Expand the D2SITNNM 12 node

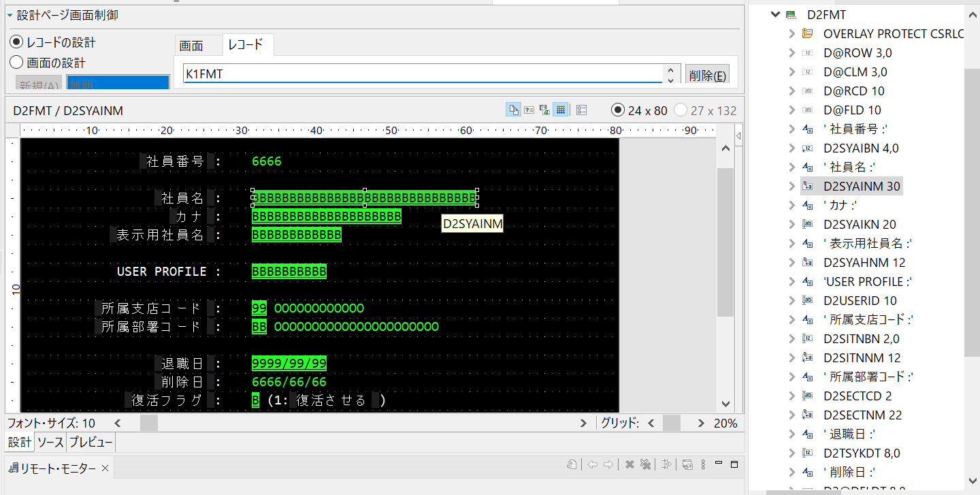point(791,357)
